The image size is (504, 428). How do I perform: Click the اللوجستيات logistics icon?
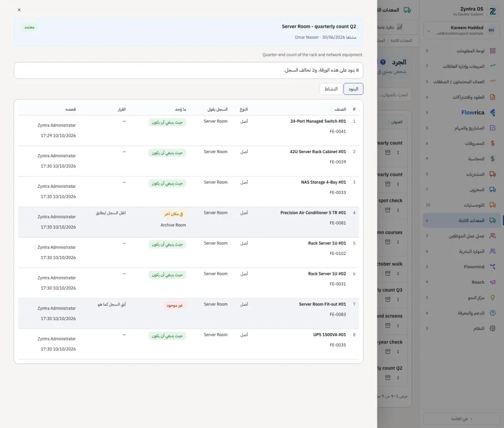point(492,205)
